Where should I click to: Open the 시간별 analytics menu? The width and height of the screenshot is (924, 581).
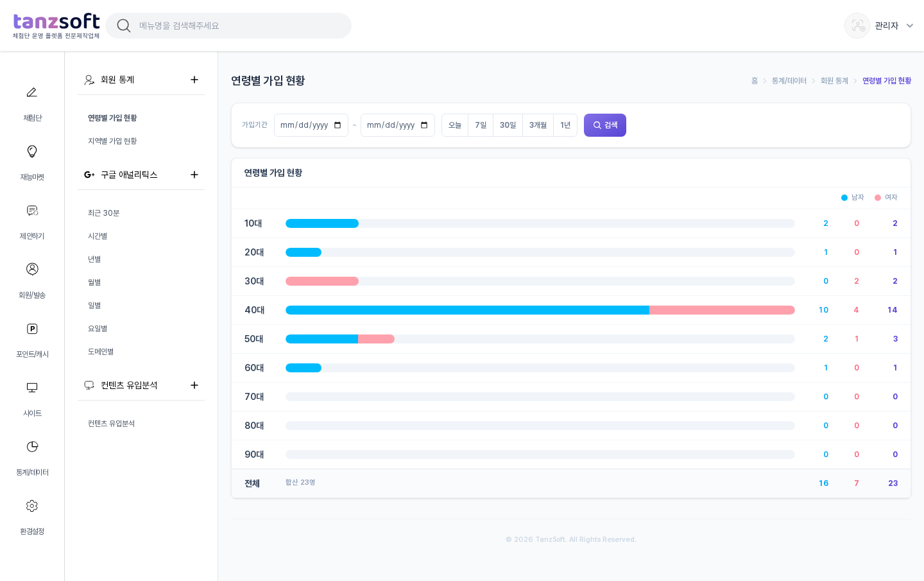coord(98,236)
